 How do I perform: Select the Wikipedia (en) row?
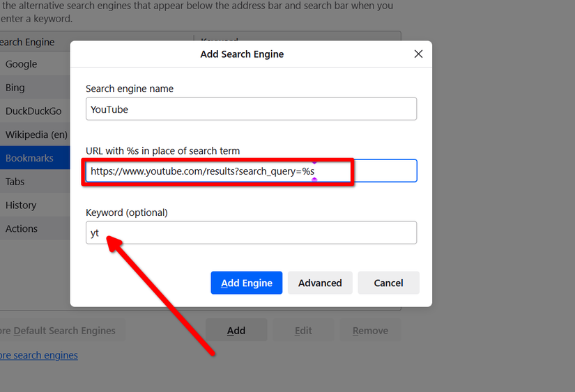tap(35, 134)
